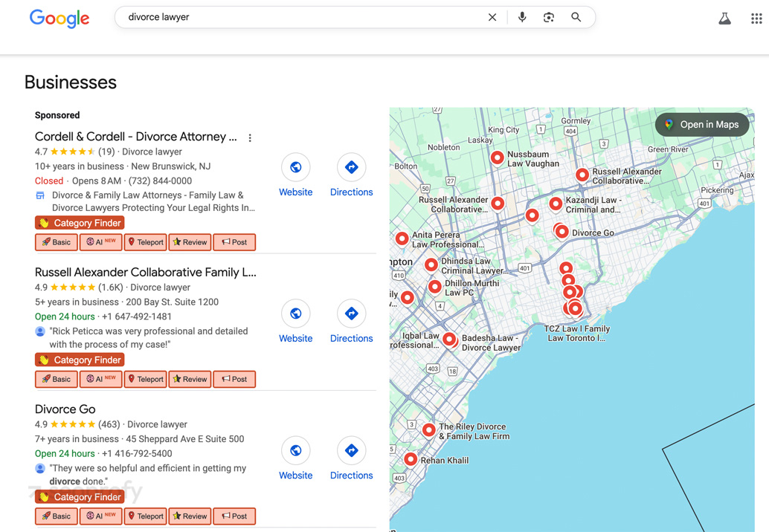
Task: Click phone number +1 416-792-5400
Action: 137,454
